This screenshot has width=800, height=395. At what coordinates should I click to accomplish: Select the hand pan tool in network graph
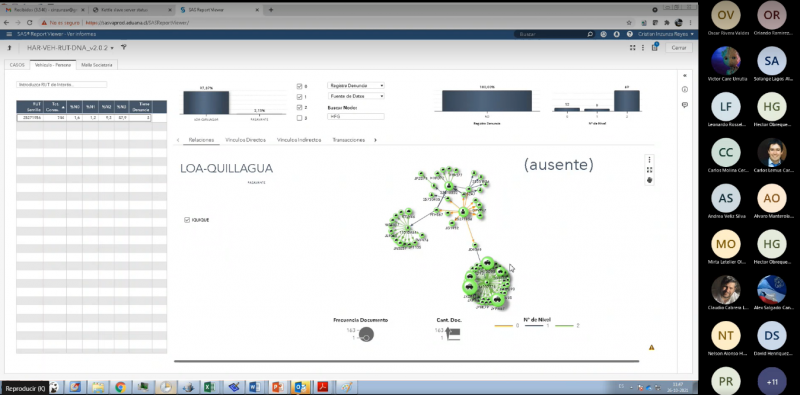[x=649, y=180]
